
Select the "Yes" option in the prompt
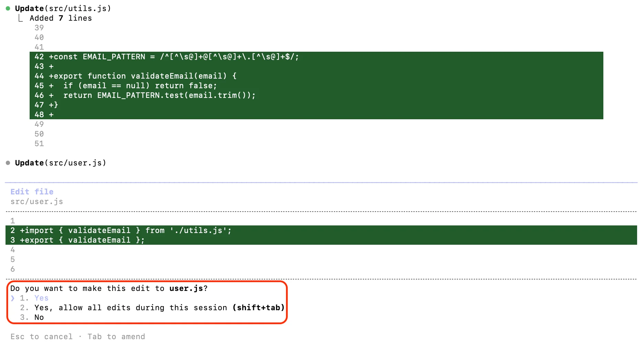(41, 298)
